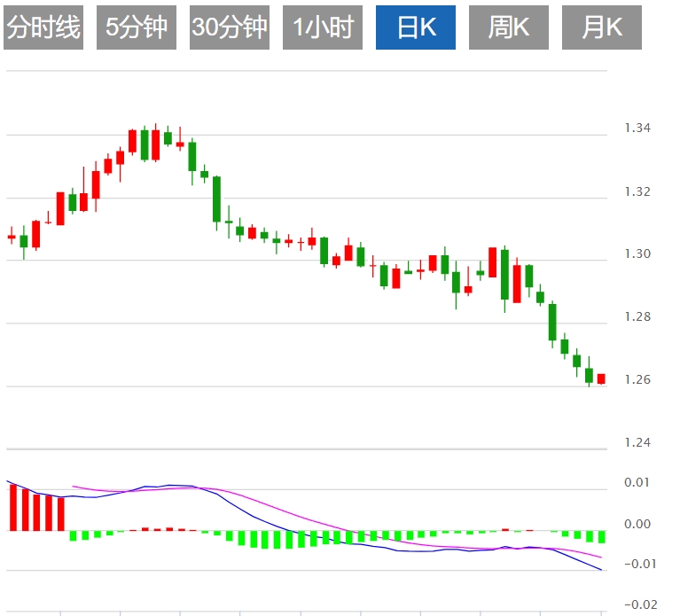Screen dimensions: 680x616
Task: Click the 1.28 price axis label
Action: tap(637, 317)
